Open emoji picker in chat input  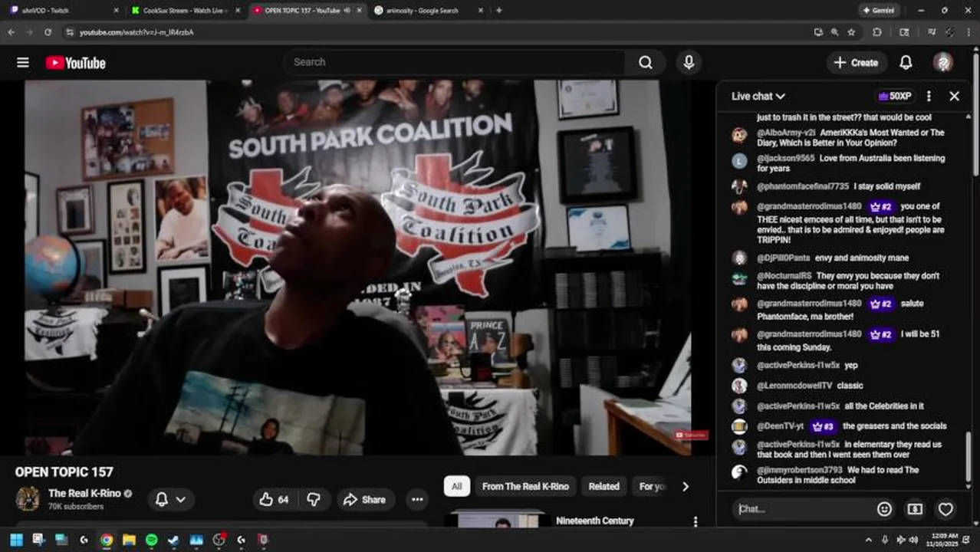click(x=884, y=508)
